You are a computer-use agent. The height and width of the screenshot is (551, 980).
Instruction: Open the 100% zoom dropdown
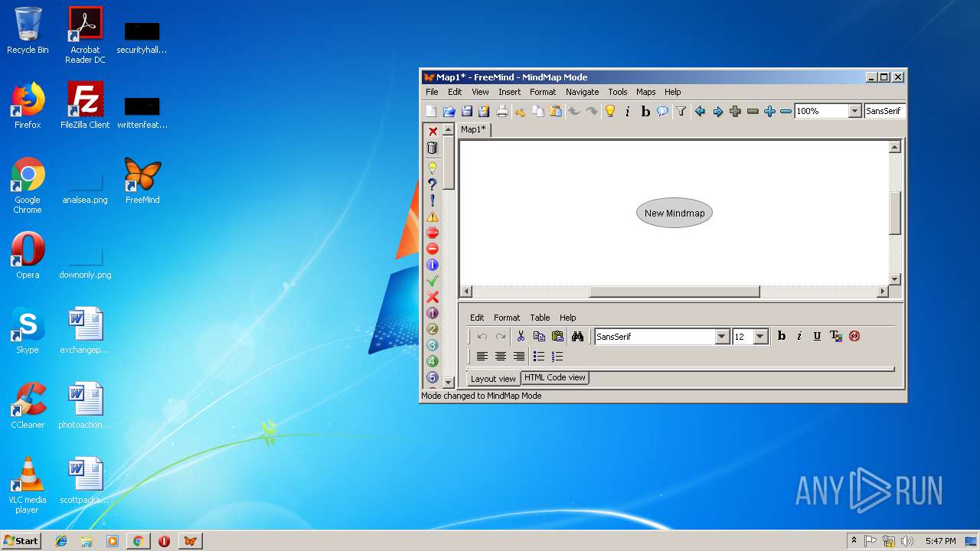click(854, 112)
